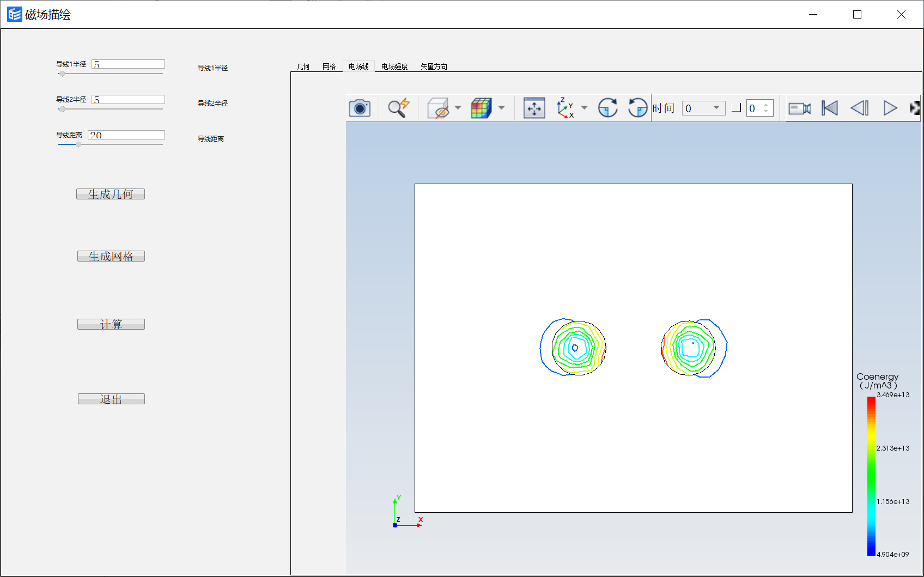Click the 导线1半径 slider handle
Screen dimensions: 924x577
click(x=62, y=74)
